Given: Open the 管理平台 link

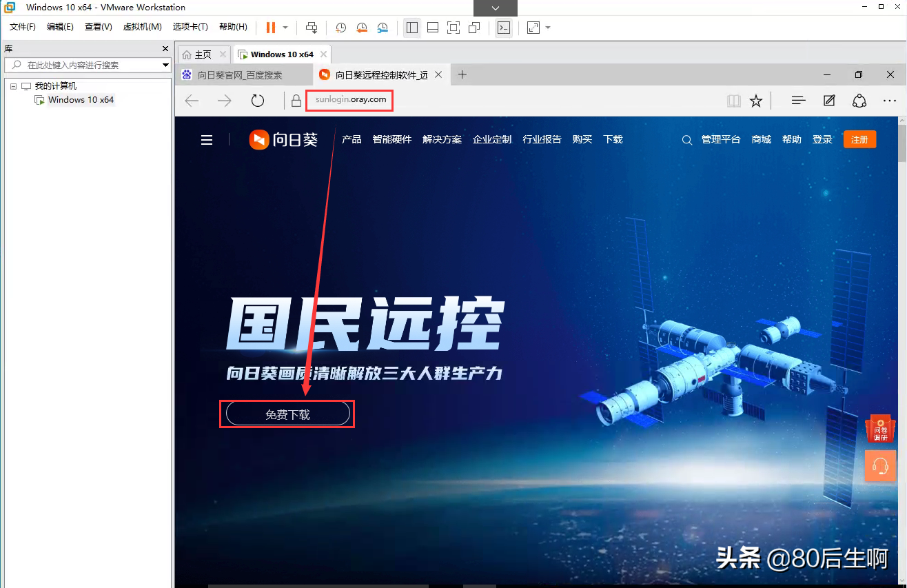Looking at the screenshot, I should (721, 139).
